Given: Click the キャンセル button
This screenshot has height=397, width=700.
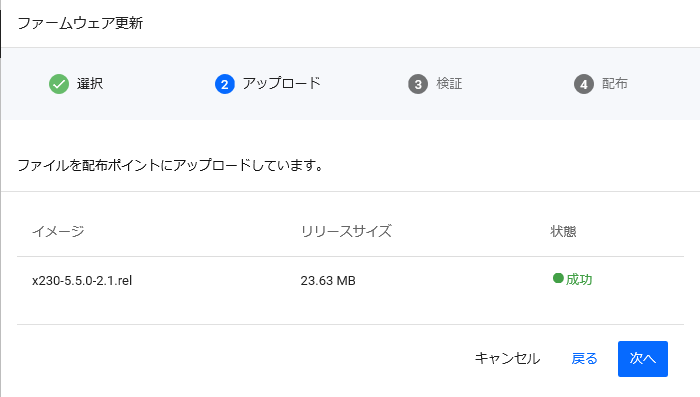Looking at the screenshot, I should pos(508,359).
